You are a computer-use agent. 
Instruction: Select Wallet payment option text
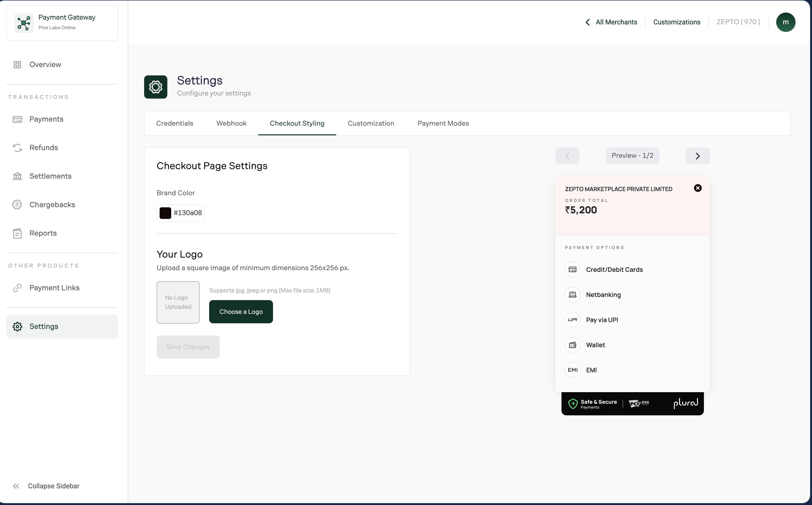coord(596,345)
